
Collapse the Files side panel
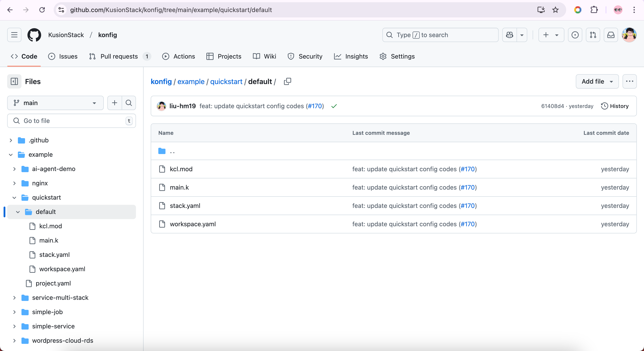[x=14, y=82]
